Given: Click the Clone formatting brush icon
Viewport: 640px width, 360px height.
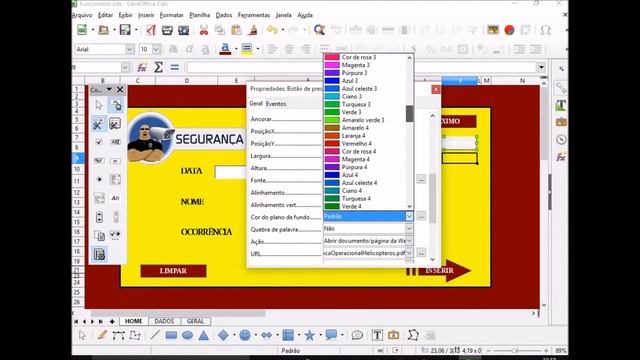Looking at the screenshot, I should tap(253, 30).
